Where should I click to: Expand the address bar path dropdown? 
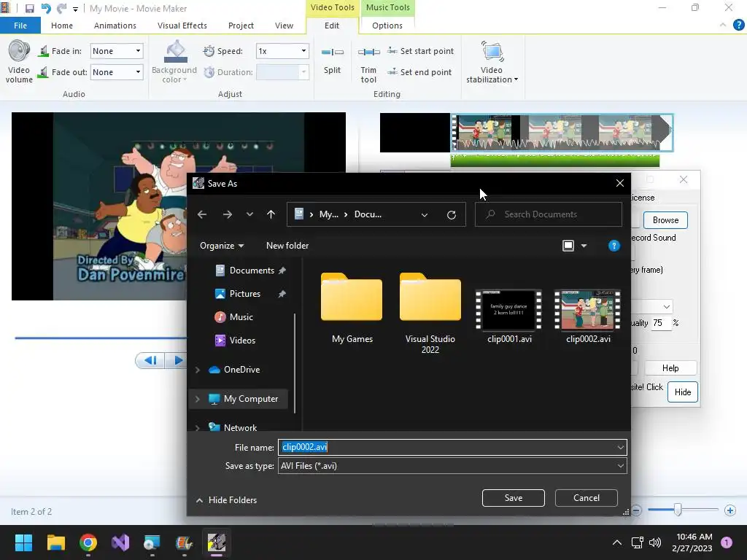click(x=425, y=215)
